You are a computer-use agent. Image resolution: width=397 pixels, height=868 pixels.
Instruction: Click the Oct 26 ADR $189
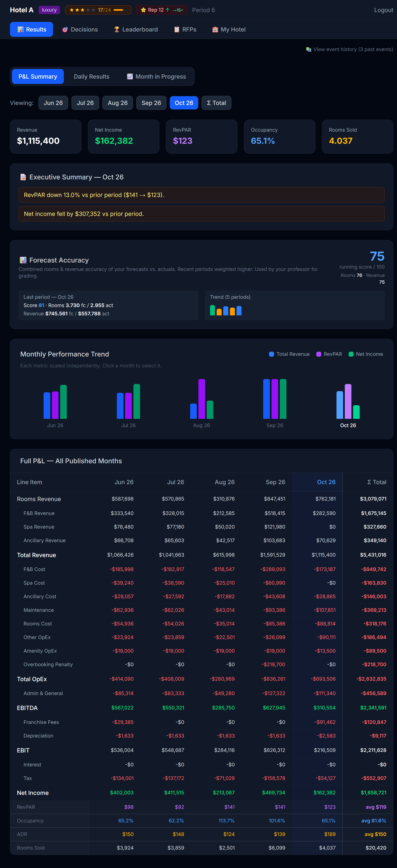pyautogui.click(x=330, y=834)
